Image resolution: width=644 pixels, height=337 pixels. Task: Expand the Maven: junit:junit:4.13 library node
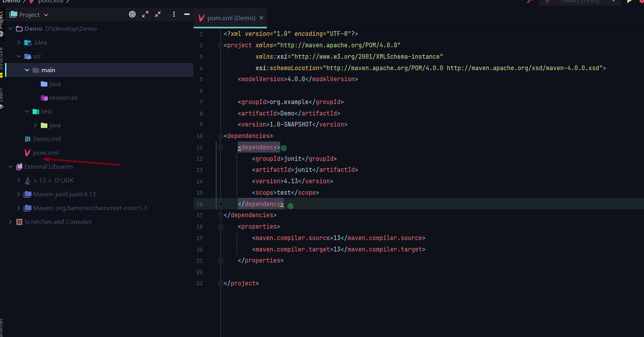pyautogui.click(x=19, y=194)
